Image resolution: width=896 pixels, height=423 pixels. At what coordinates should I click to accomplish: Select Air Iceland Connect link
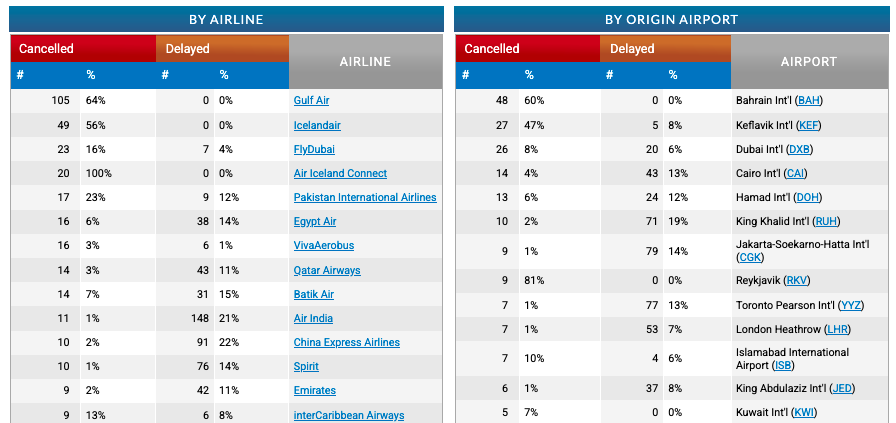340,173
